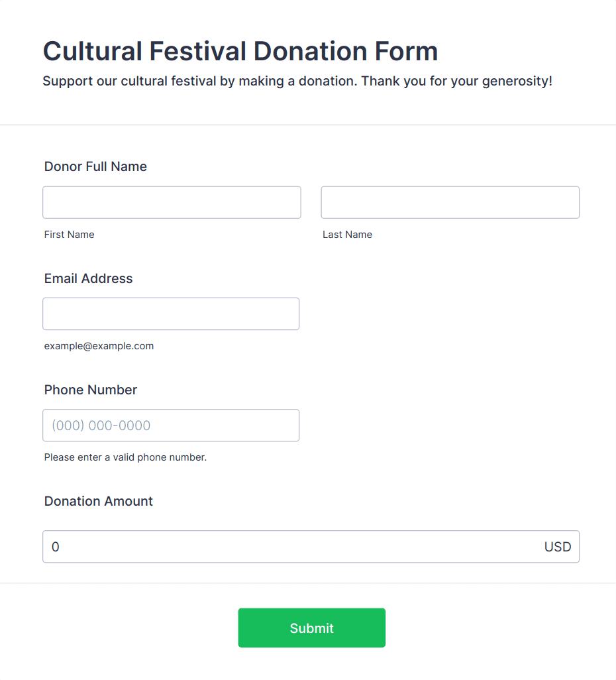
Task: Click the "Donation Amount" field label
Action: click(99, 501)
